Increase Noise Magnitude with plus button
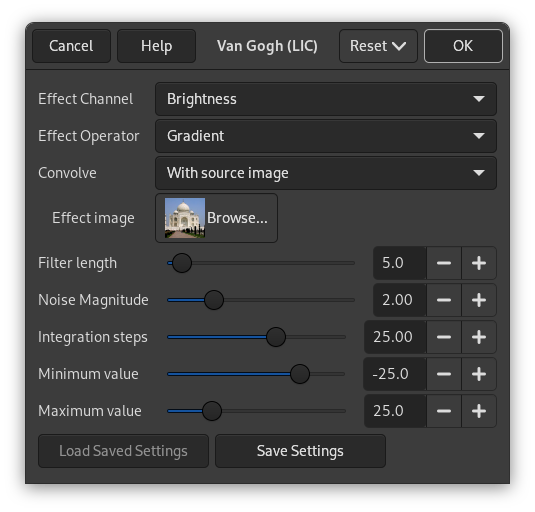The image size is (535, 512). (x=479, y=300)
